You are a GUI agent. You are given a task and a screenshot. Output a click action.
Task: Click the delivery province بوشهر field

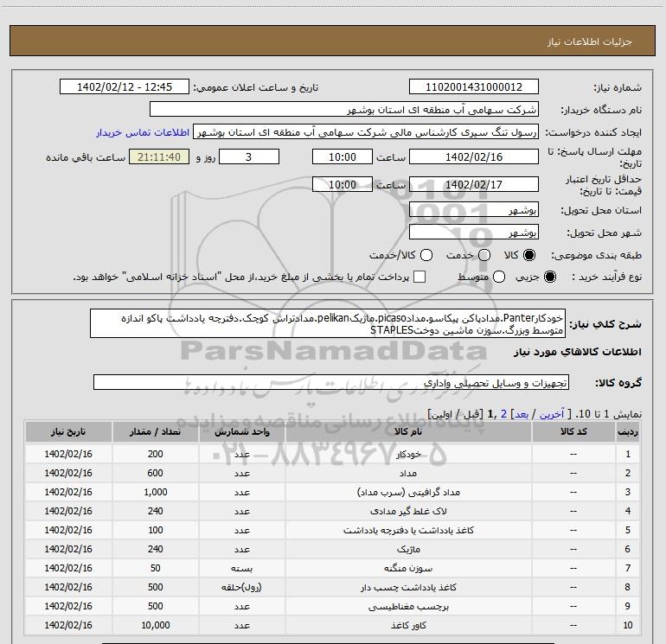point(474,209)
